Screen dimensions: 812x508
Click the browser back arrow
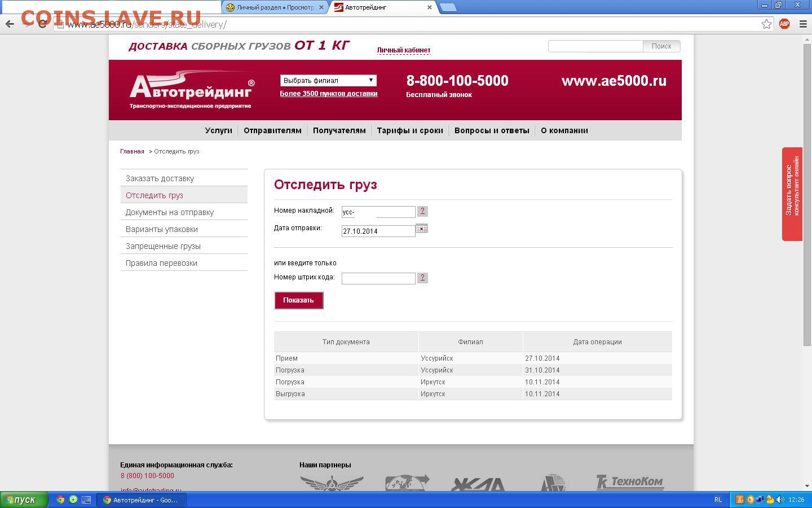10,24
